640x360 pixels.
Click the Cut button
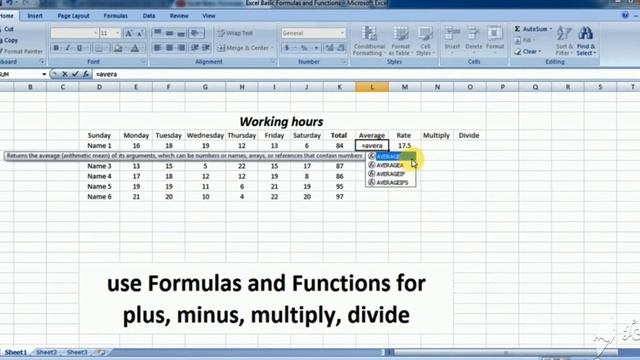tap(7, 29)
